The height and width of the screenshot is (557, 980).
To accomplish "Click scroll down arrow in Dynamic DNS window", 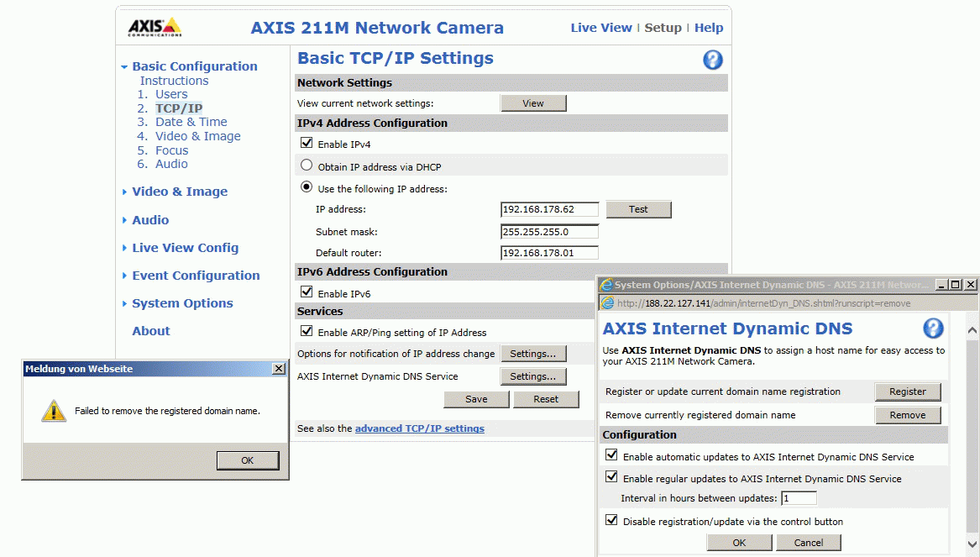I will tap(972, 544).
